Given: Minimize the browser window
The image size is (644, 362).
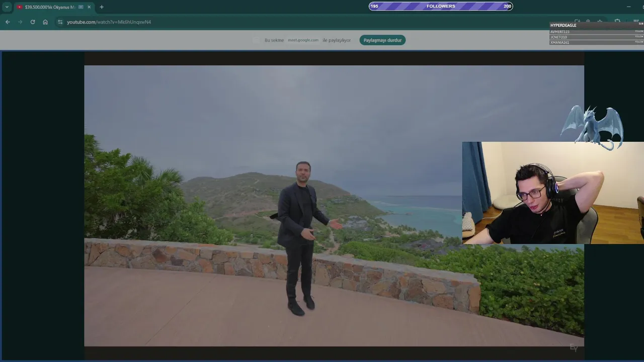Looking at the screenshot, I should click(x=628, y=7).
